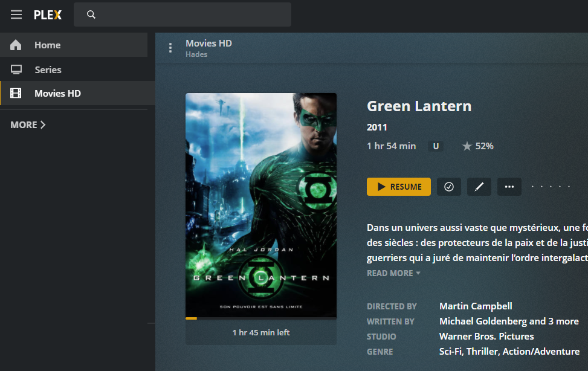The image size is (588, 371).
Task: Click the search magnifier icon
Action: pos(91,15)
